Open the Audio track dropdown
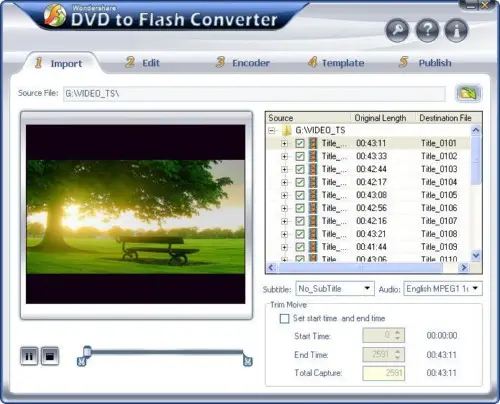 coord(443,289)
